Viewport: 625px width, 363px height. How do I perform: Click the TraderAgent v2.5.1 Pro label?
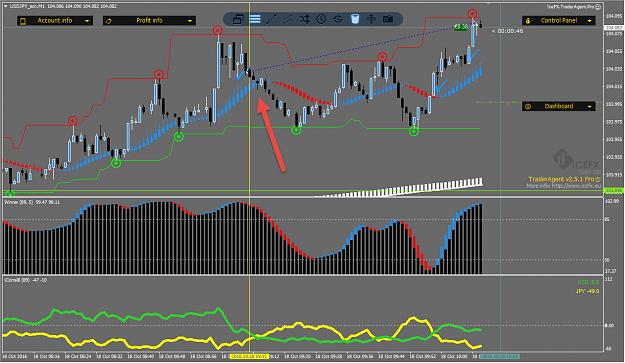coord(564,179)
